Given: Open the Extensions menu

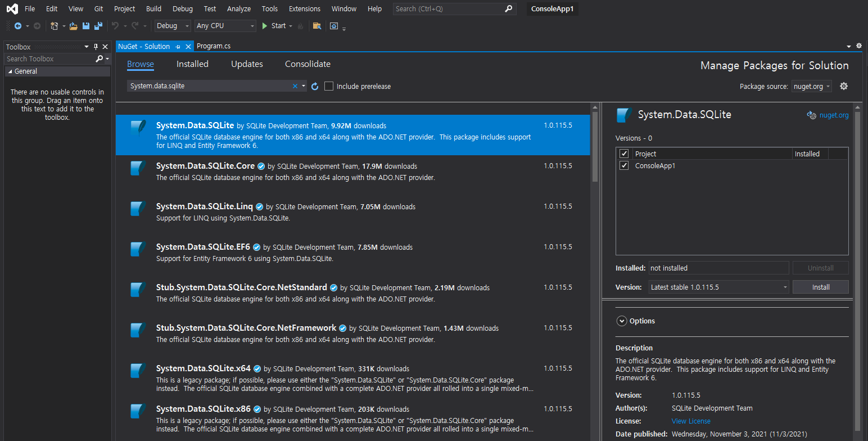Looking at the screenshot, I should [305, 8].
